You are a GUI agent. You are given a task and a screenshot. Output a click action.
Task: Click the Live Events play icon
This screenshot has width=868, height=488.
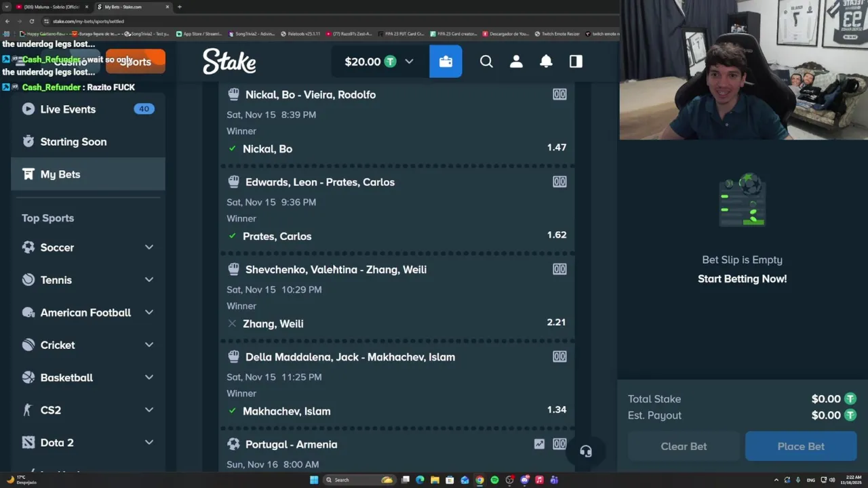tap(28, 109)
